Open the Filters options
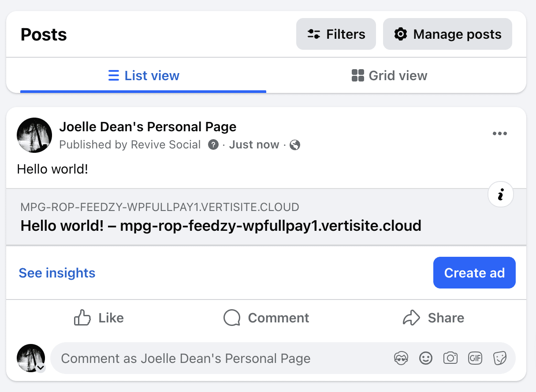Viewport: 536px width, 392px height. [x=336, y=34]
